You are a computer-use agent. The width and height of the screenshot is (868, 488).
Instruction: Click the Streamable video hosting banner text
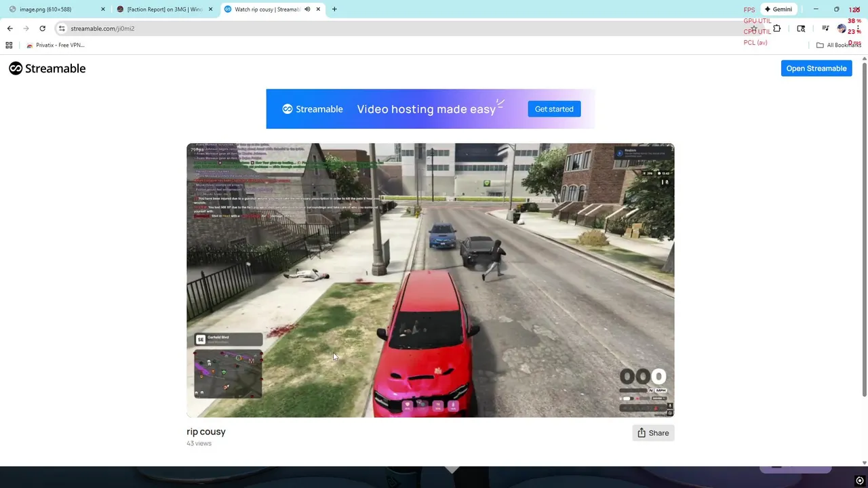pyautogui.click(x=426, y=109)
